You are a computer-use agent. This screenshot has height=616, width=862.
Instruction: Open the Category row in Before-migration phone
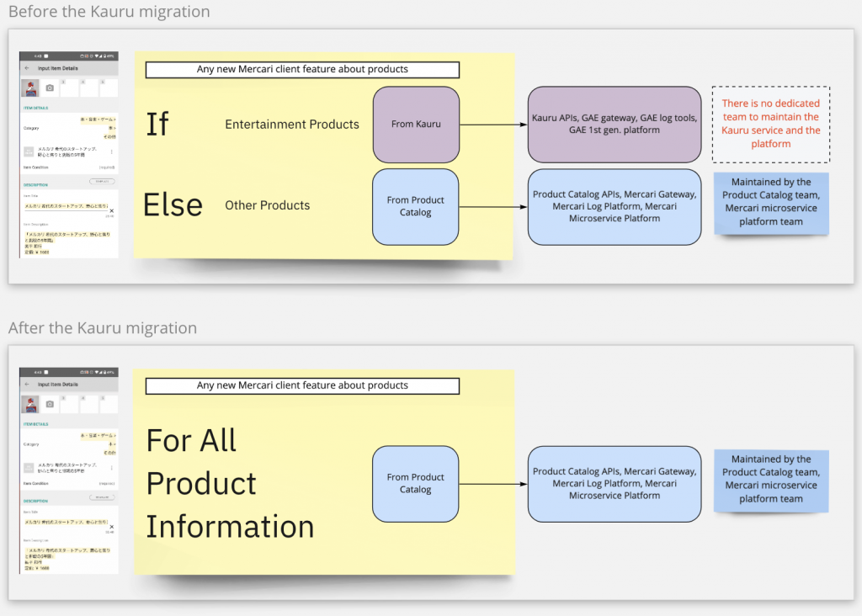point(69,127)
